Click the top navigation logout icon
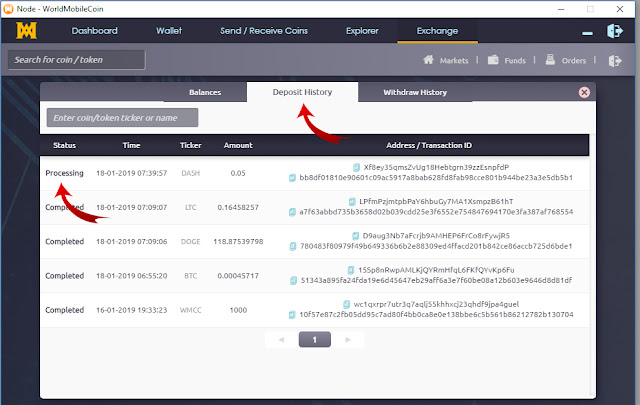The width and height of the screenshot is (640, 405). click(x=615, y=31)
